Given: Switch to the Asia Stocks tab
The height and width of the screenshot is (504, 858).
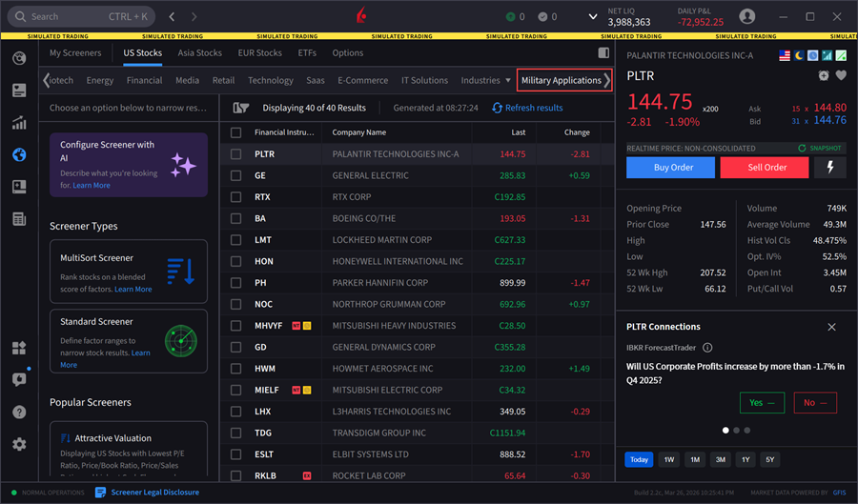Looking at the screenshot, I should tap(199, 53).
